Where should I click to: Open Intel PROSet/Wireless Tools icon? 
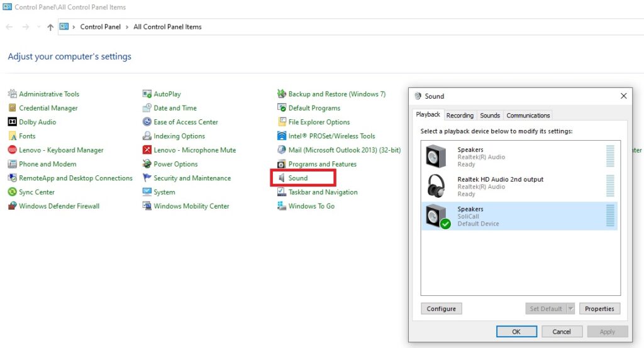pos(282,136)
